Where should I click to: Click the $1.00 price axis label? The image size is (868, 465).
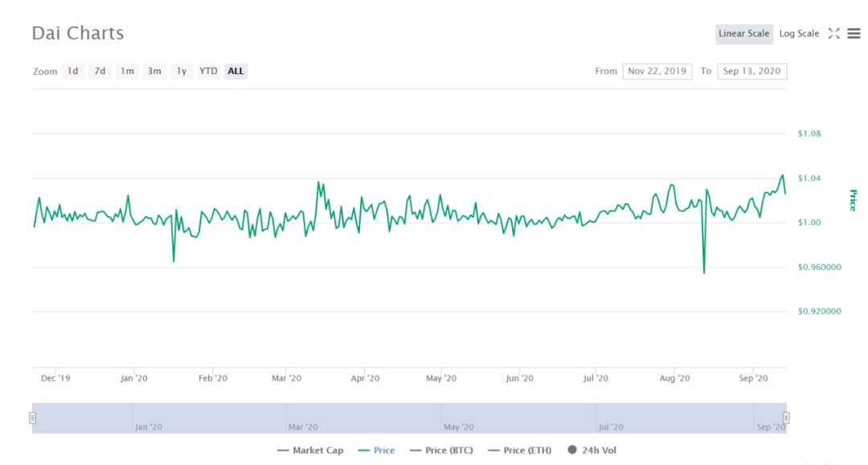pyautogui.click(x=809, y=222)
